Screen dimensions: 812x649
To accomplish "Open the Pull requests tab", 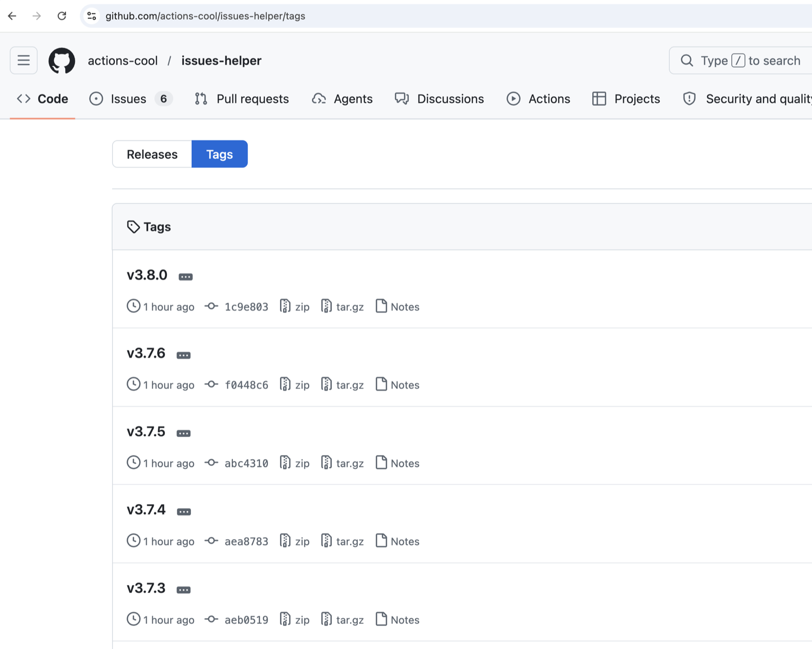I will [242, 99].
